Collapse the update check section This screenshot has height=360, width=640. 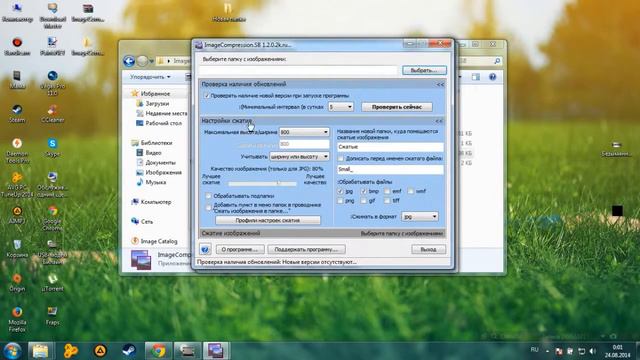(x=440, y=84)
